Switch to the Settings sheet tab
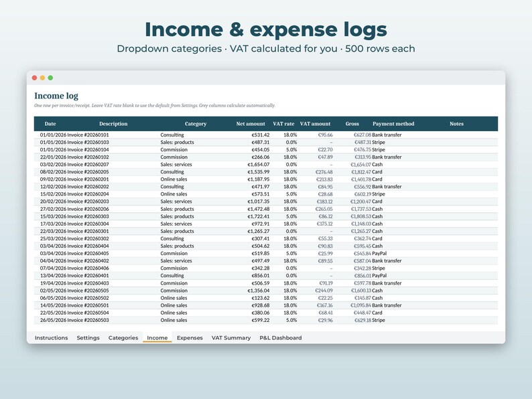This screenshot has width=532, height=399. [x=88, y=337]
